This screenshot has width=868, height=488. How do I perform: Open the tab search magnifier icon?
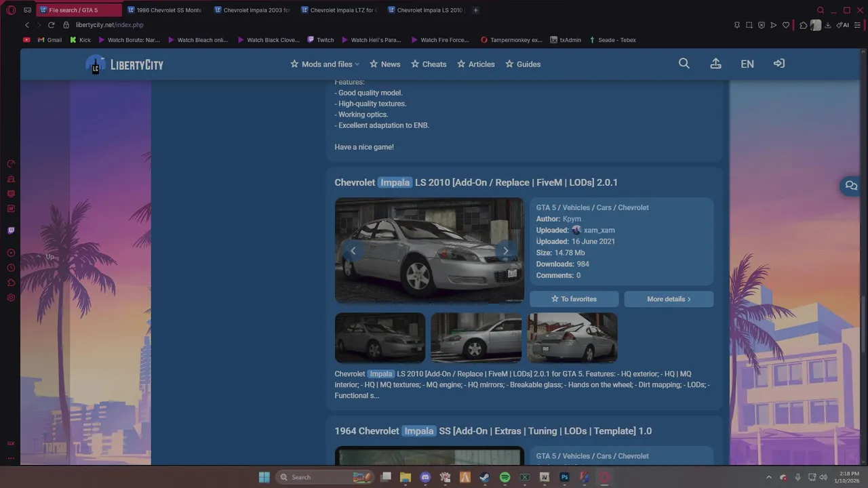click(821, 10)
